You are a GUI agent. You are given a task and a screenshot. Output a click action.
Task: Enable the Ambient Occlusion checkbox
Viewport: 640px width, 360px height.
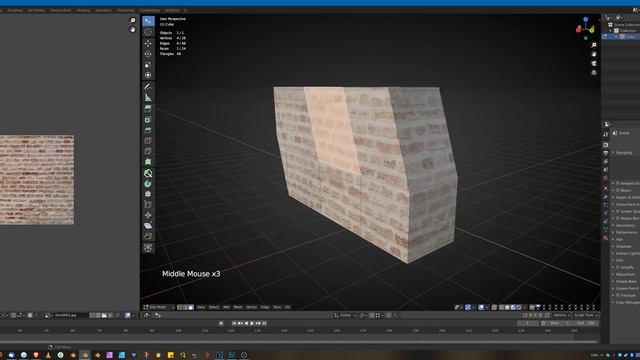[x=618, y=183]
